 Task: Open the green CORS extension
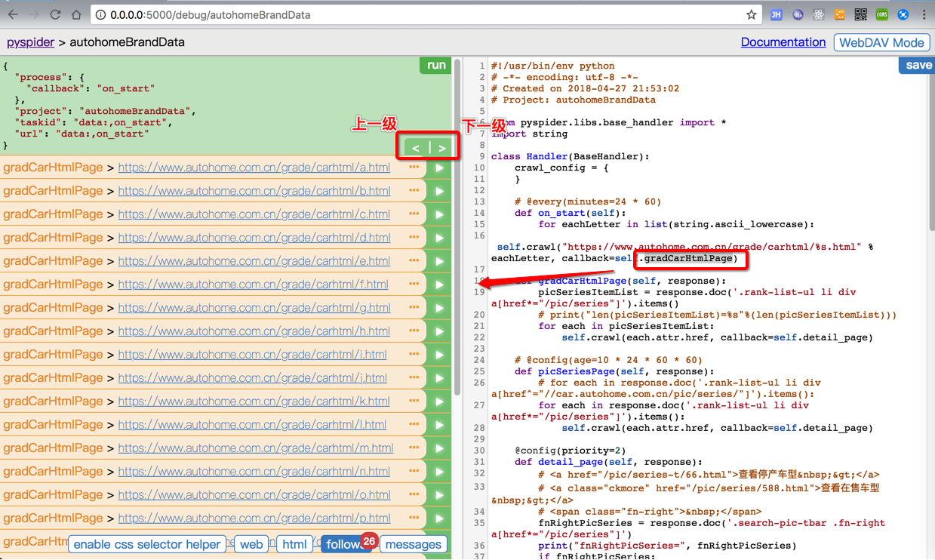click(882, 14)
